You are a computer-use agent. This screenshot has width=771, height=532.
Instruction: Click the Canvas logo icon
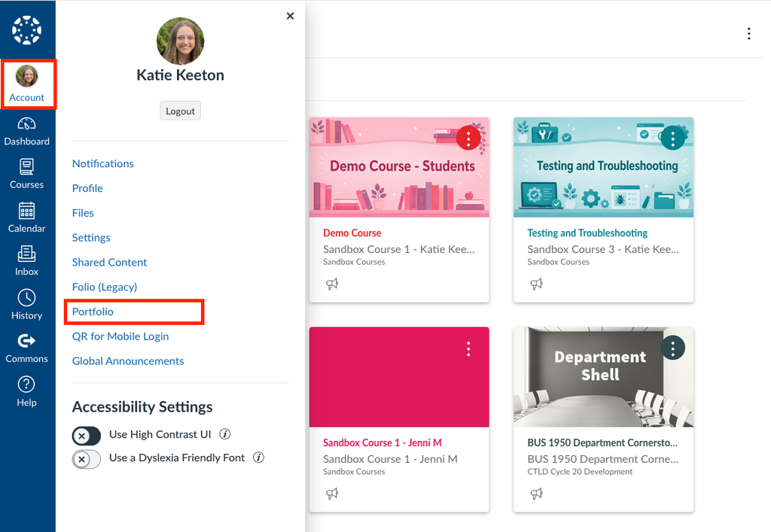26,30
